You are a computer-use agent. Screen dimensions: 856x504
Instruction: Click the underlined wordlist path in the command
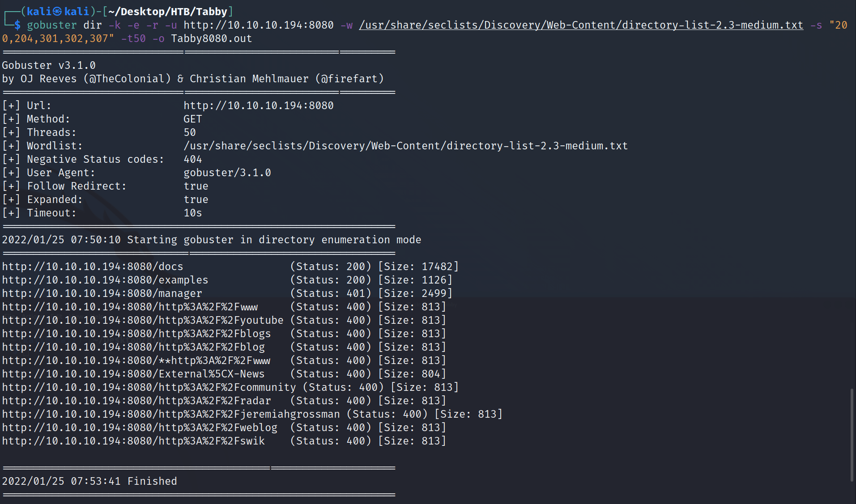pyautogui.click(x=581, y=25)
